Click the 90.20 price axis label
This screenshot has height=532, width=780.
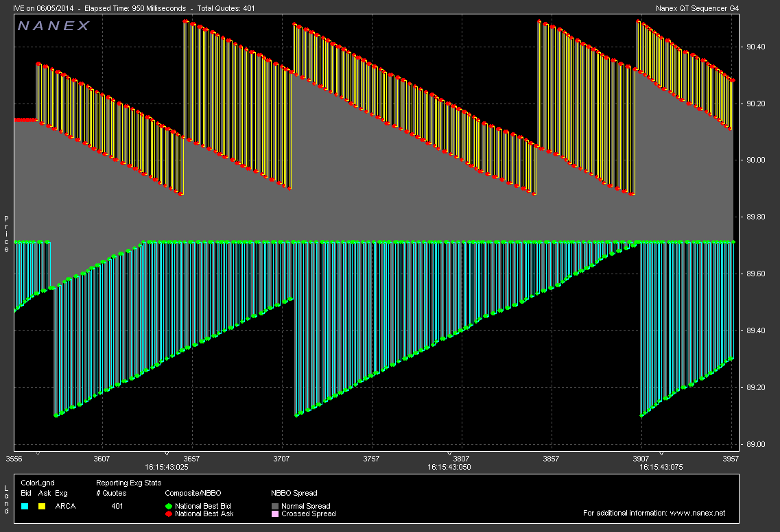[755, 104]
